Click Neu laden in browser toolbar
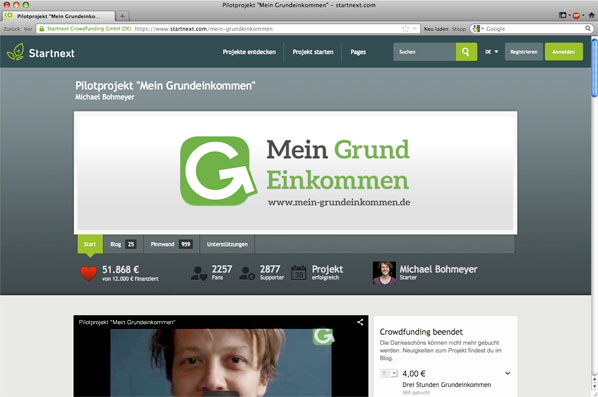The width and height of the screenshot is (598, 397). 436,29
